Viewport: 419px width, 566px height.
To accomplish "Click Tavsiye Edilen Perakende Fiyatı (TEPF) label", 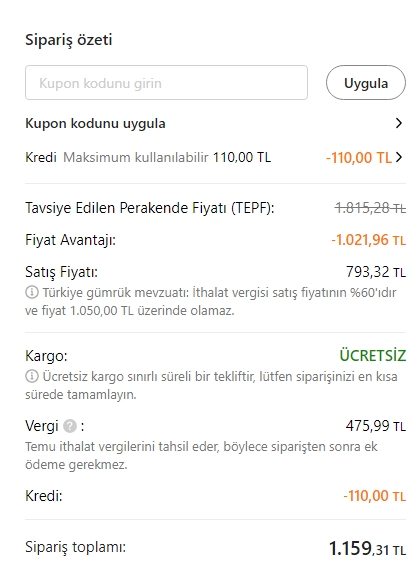I will [150, 208].
